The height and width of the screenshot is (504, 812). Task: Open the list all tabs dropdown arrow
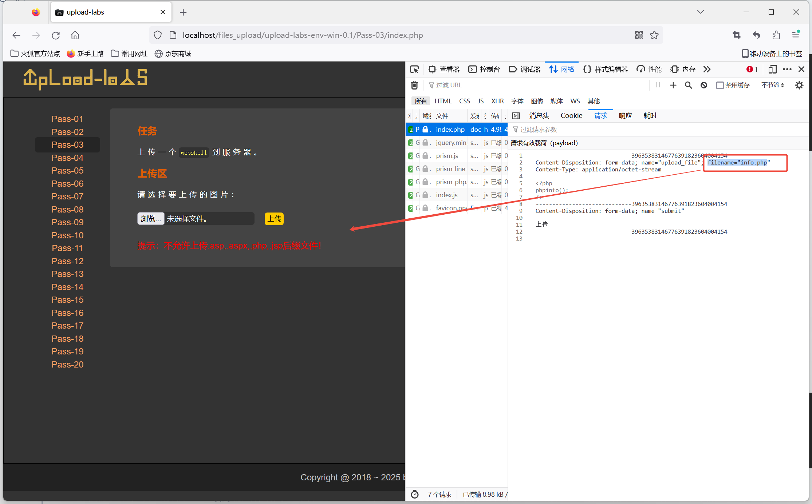click(x=701, y=12)
